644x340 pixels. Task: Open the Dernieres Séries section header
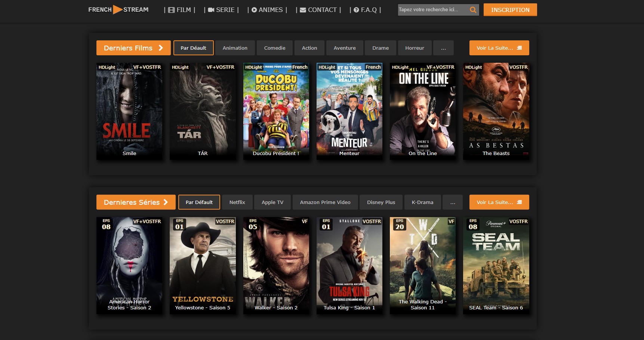[x=136, y=202]
